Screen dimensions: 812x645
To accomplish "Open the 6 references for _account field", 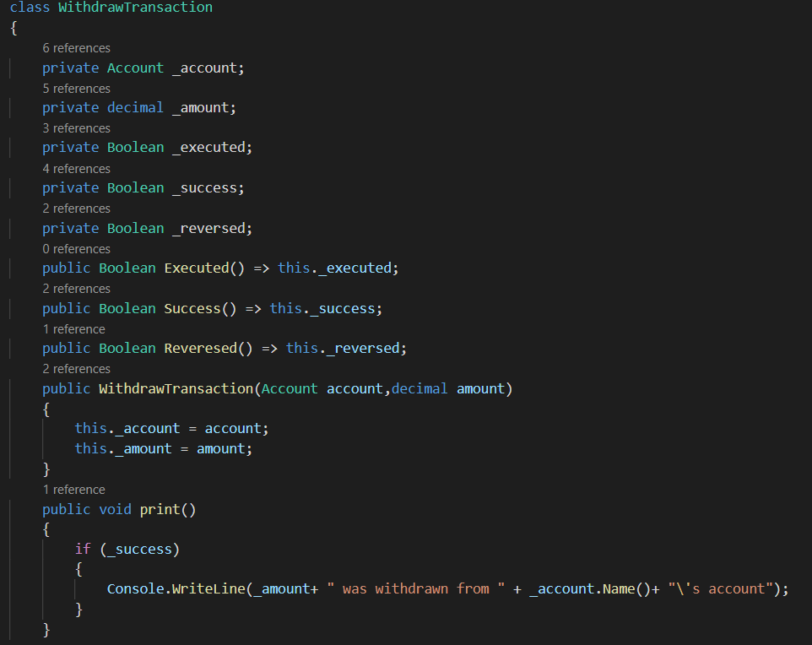I will click(76, 47).
